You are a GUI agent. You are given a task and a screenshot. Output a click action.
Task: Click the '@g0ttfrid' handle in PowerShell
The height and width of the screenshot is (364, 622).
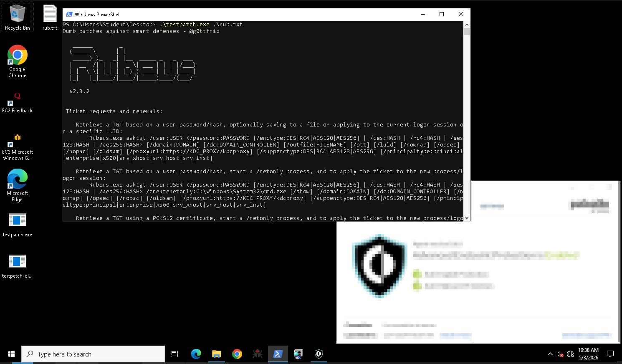204,31
